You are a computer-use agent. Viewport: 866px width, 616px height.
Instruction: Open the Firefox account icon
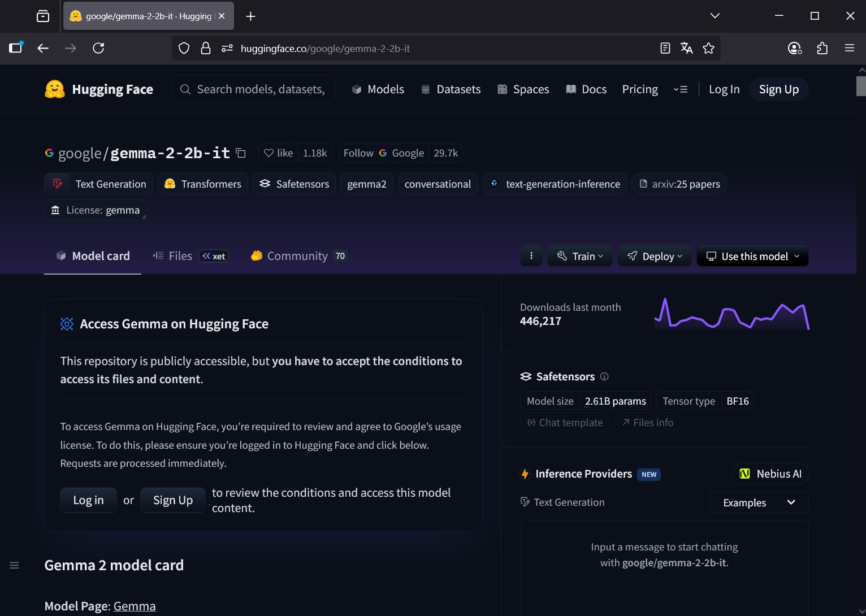point(795,49)
